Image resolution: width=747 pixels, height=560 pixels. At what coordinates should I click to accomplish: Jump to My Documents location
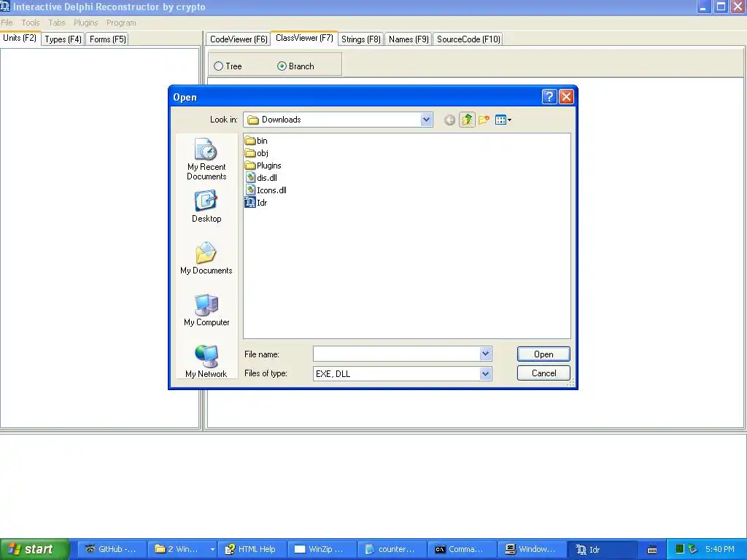point(206,259)
